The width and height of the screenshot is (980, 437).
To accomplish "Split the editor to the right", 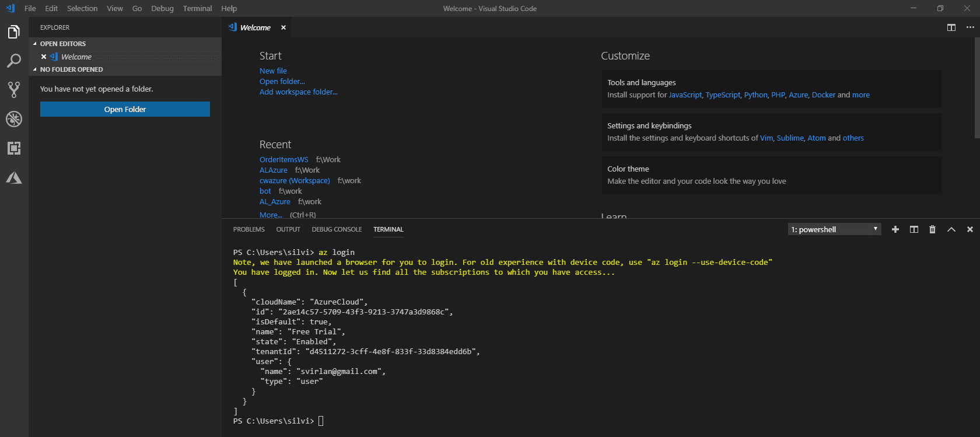I will point(951,27).
